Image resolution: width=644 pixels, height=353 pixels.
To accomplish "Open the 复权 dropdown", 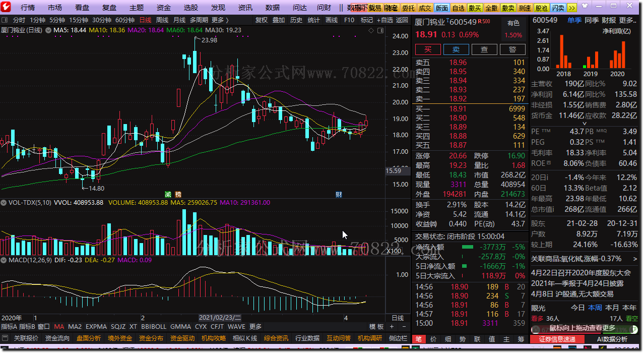I will pyautogui.click(x=262, y=20).
